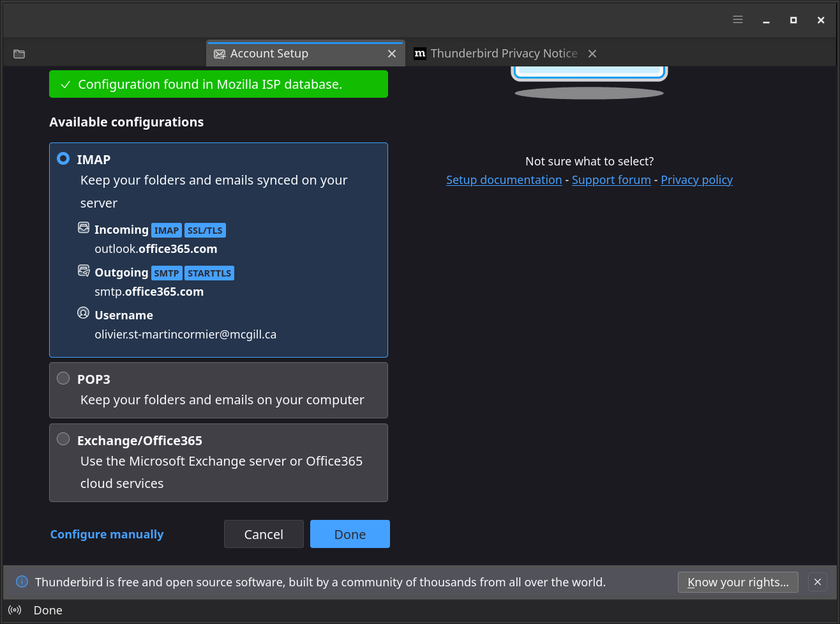
Task: Open the Privacy policy link
Action: [697, 180]
